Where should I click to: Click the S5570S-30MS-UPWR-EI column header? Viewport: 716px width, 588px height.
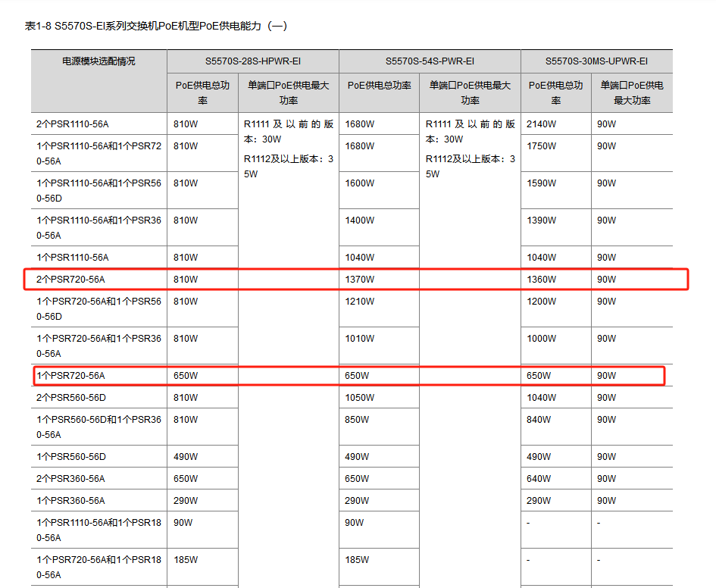tap(596, 61)
